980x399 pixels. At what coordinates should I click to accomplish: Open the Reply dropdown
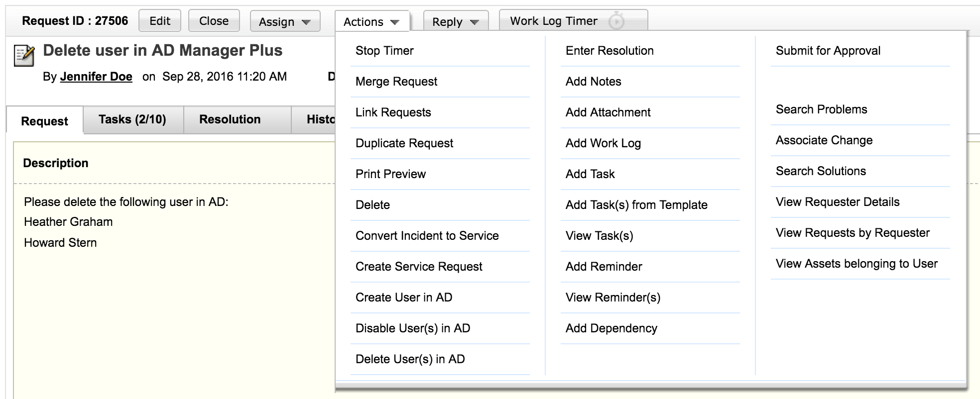coord(455,21)
